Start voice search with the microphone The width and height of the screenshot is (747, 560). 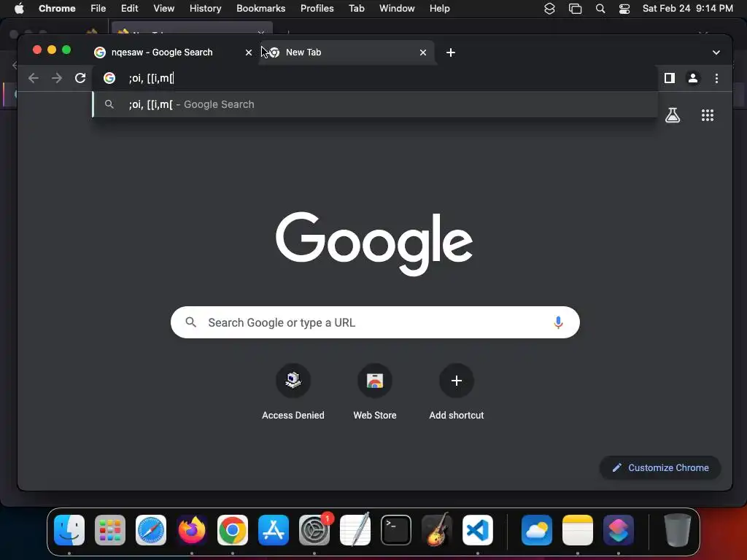tap(558, 322)
